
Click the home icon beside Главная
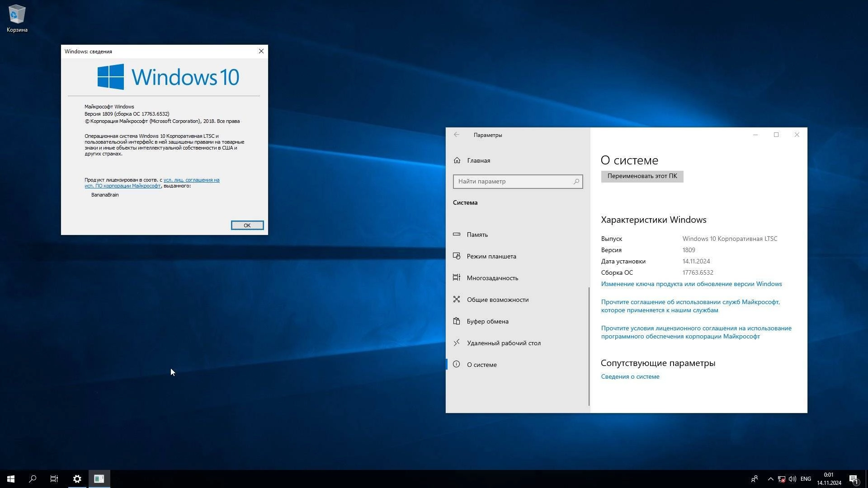(457, 160)
